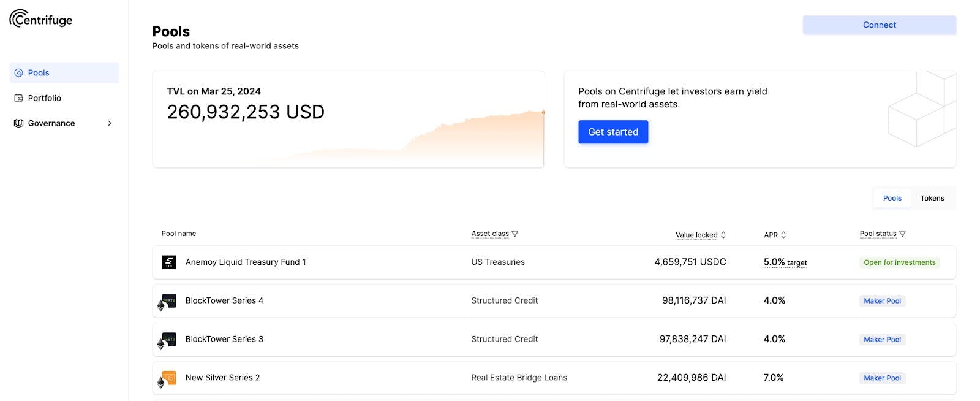This screenshot has width=980, height=401.
Task: Select the Pools tab
Action: tap(892, 198)
